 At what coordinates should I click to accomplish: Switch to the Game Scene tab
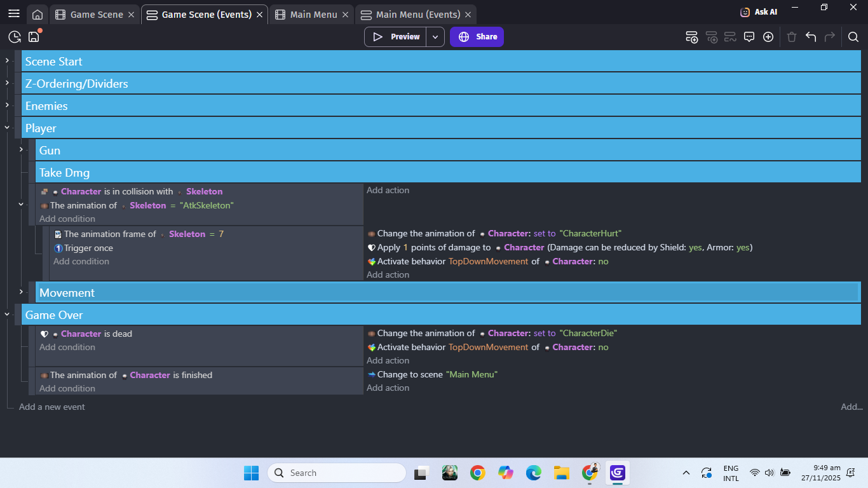96,15
